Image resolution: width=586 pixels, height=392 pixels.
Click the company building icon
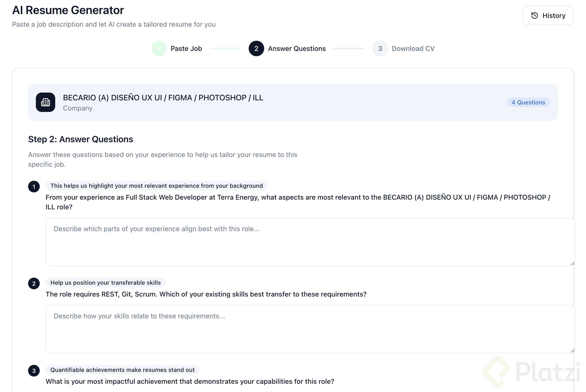46,102
